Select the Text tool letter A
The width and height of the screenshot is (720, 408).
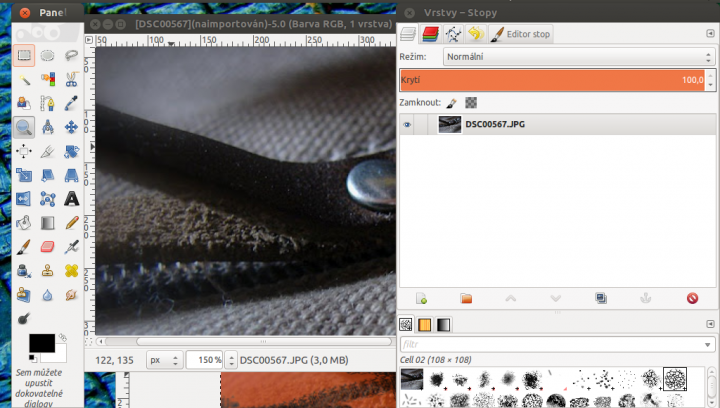(71, 199)
